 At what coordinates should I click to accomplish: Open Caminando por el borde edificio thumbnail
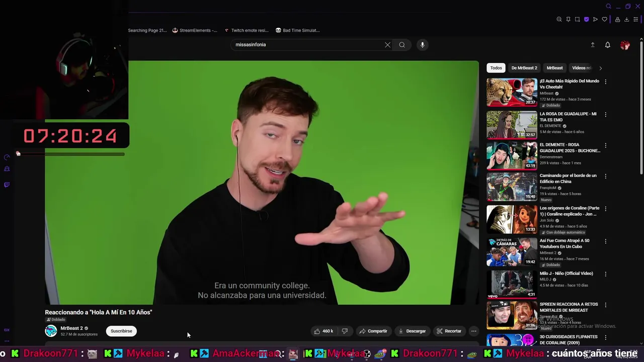pos(512,187)
